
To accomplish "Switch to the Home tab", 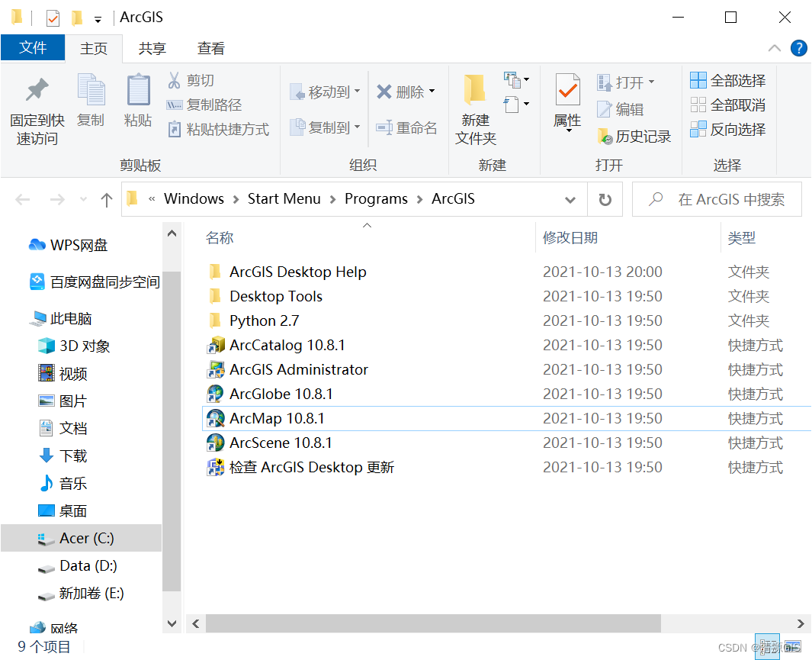I will 94,48.
